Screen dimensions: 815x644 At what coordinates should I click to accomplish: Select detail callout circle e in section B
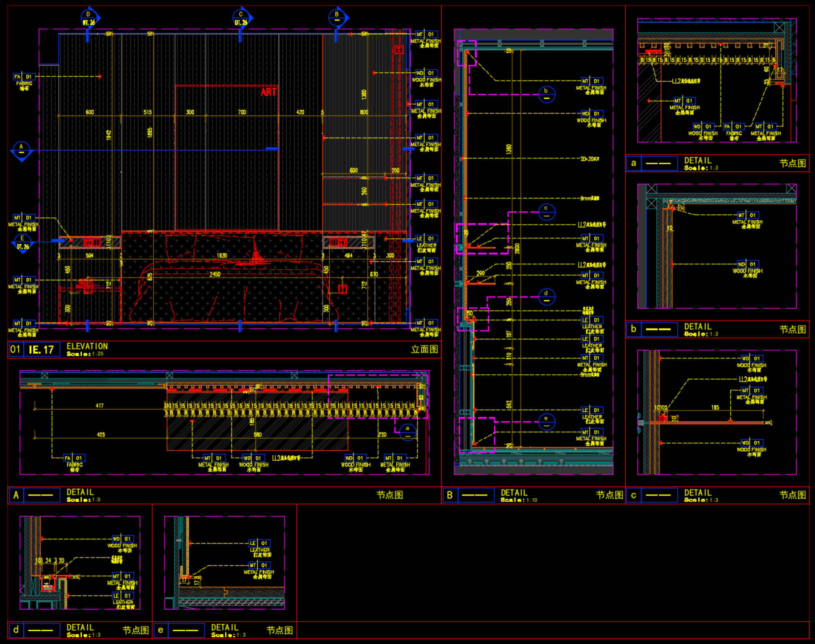546,422
